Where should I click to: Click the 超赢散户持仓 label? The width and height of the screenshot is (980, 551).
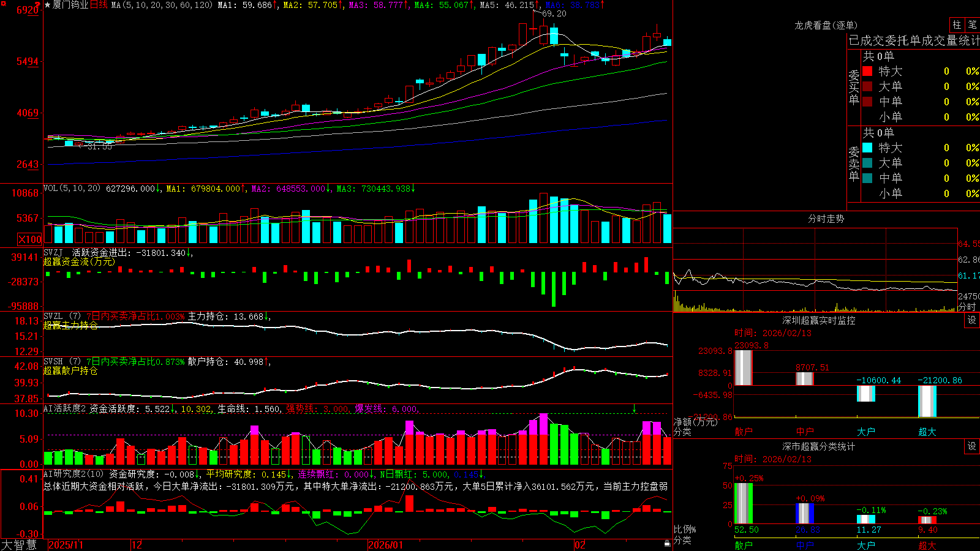[x=70, y=370]
